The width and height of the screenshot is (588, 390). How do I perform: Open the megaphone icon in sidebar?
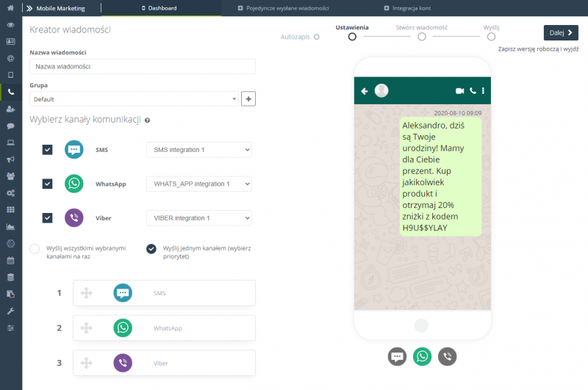10,159
